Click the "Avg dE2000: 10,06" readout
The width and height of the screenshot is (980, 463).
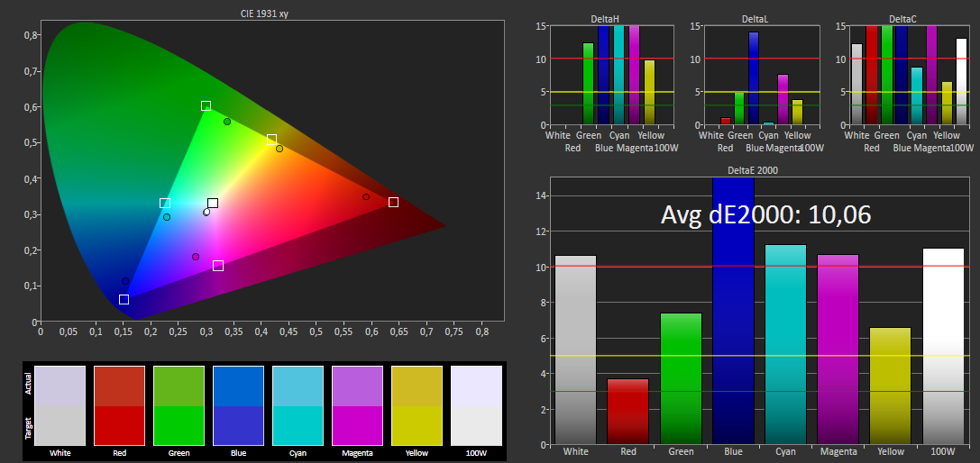[x=765, y=214]
